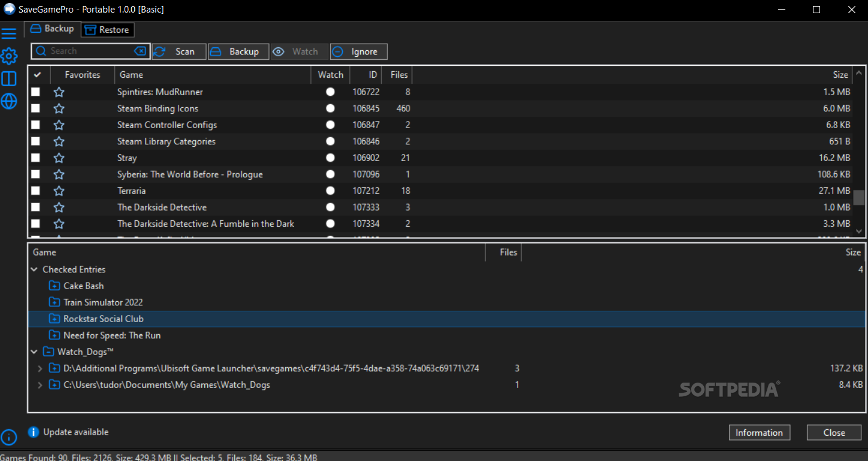Image resolution: width=868 pixels, height=461 pixels.
Task: Click the Ignore button
Action: click(358, 51)
